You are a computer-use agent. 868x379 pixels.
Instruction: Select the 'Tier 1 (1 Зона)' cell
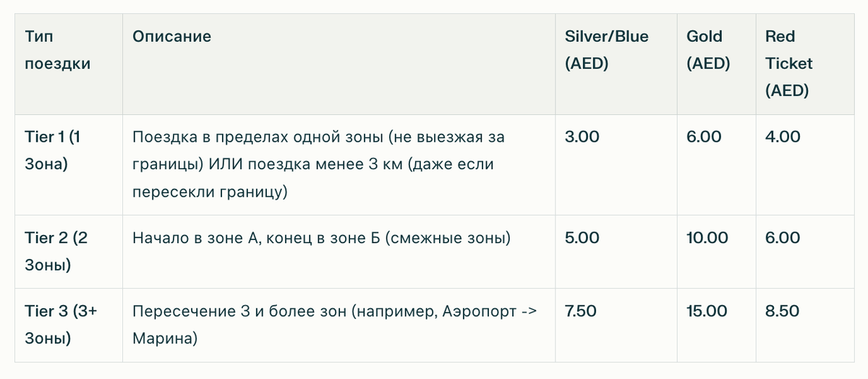(x=51, y=150)
